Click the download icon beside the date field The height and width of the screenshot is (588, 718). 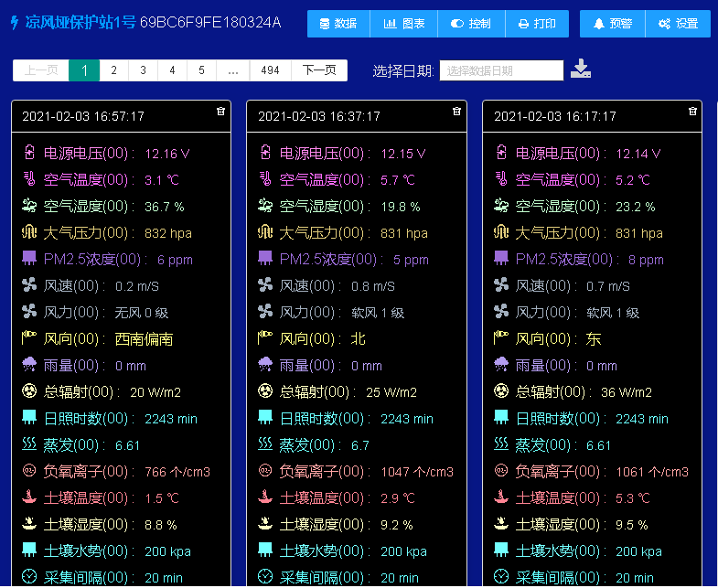(581, 69)
